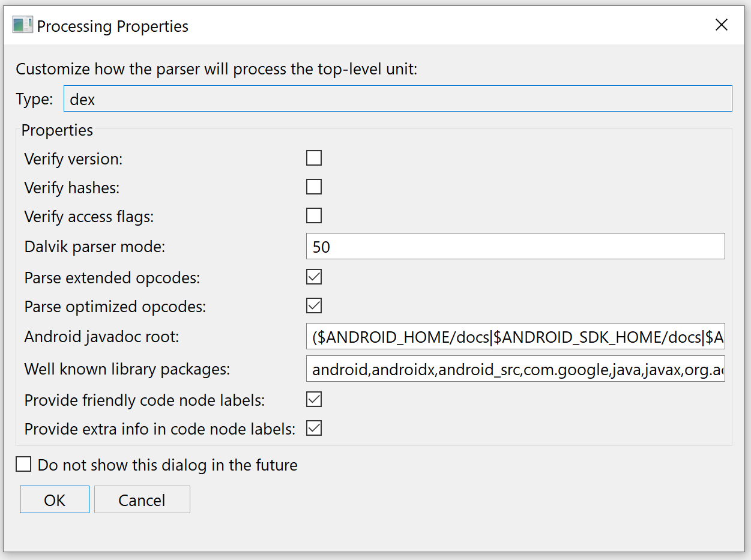Click the Processing Properties window icon

coord(22,26)
